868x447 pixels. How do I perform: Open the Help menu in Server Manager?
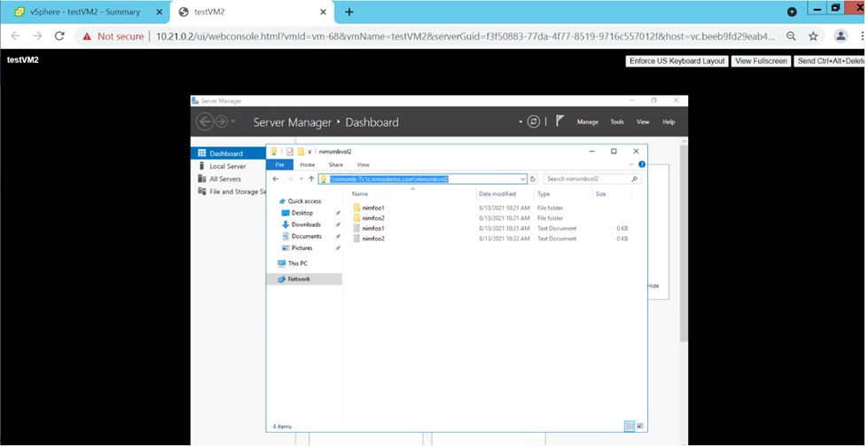[x=669, y=122]
